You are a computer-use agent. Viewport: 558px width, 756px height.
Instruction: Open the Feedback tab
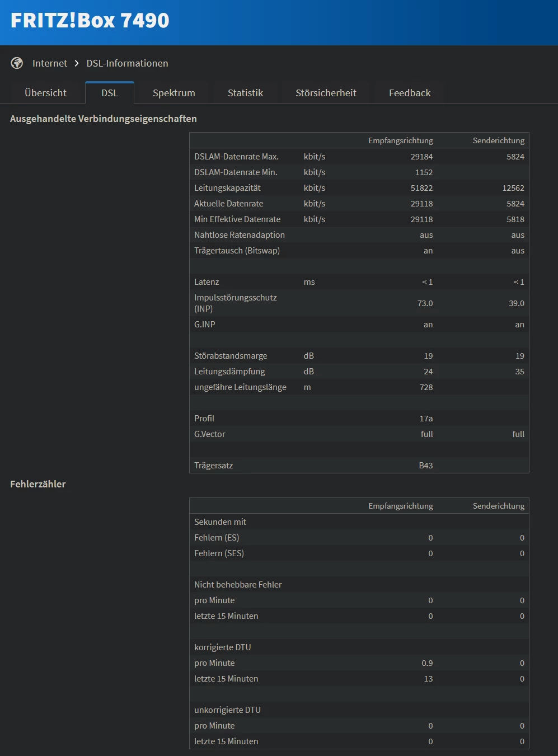pyautogui.click(x=410, y=93)
